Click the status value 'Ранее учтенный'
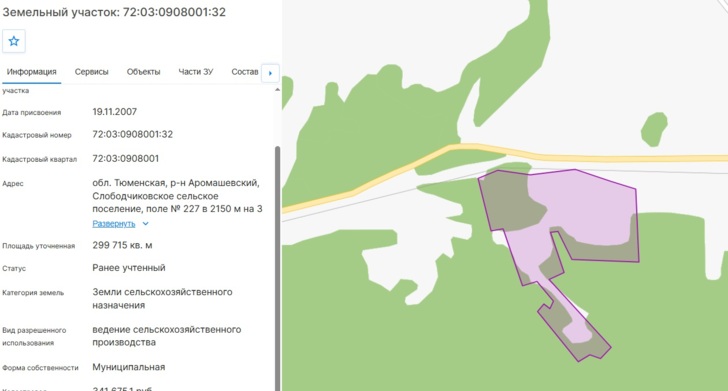Screen dimensions: 728x391 point(129,268)
